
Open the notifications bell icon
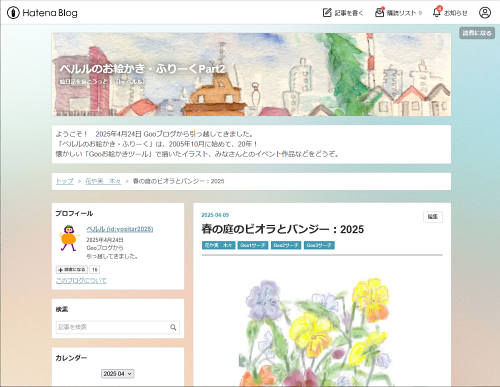(437, 13)
